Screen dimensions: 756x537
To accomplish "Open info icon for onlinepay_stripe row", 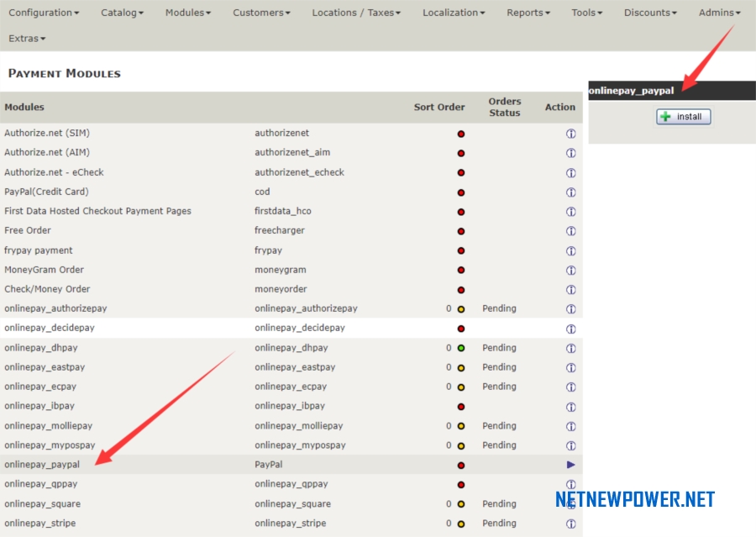I will [571, 524].
